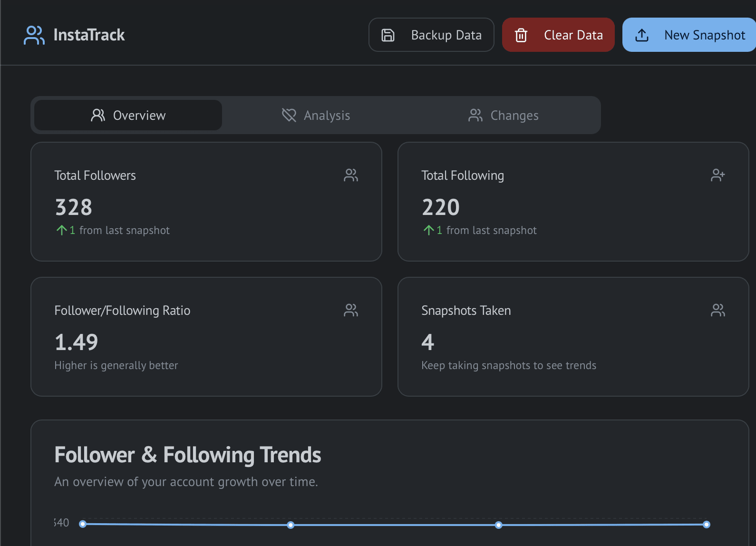The image size is (756, 546).
Task: Switch to the Analysis tab
Action: point(316,115)
